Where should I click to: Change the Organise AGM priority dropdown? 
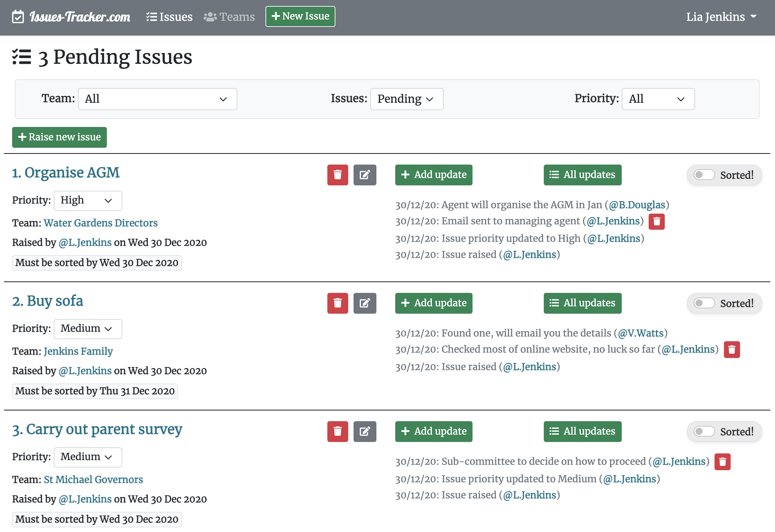88,201
